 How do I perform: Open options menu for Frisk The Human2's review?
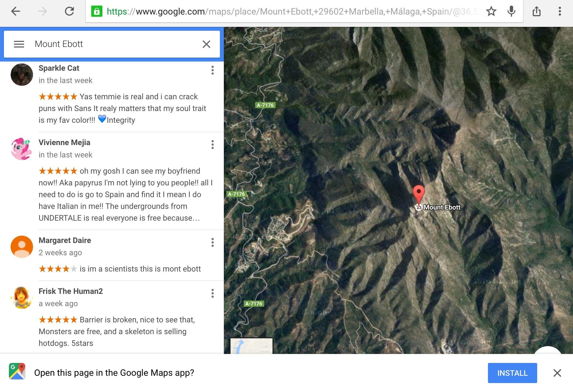point(213,293)
